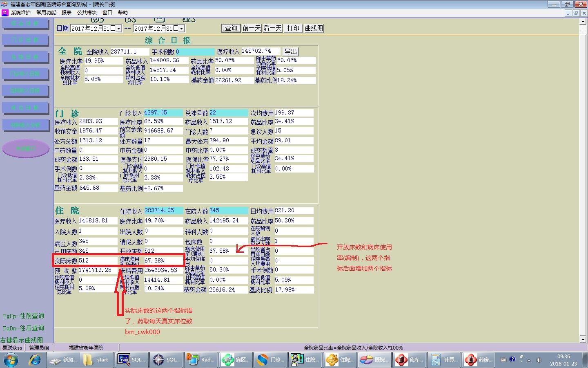Select 门诊收入日报 in the left sidebar
588x368 pixels.
(25, 74)
